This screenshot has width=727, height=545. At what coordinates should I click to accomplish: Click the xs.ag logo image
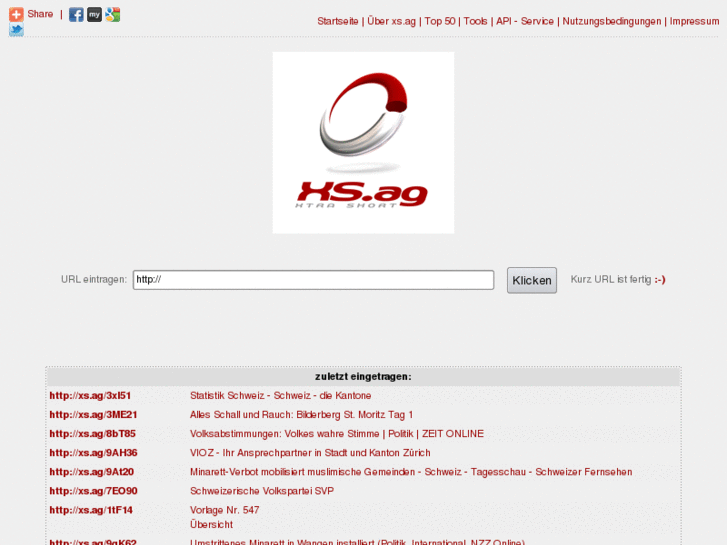point(363,142)
